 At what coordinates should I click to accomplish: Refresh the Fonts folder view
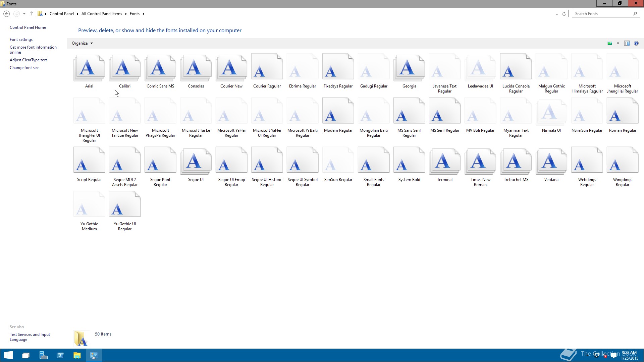564,14
